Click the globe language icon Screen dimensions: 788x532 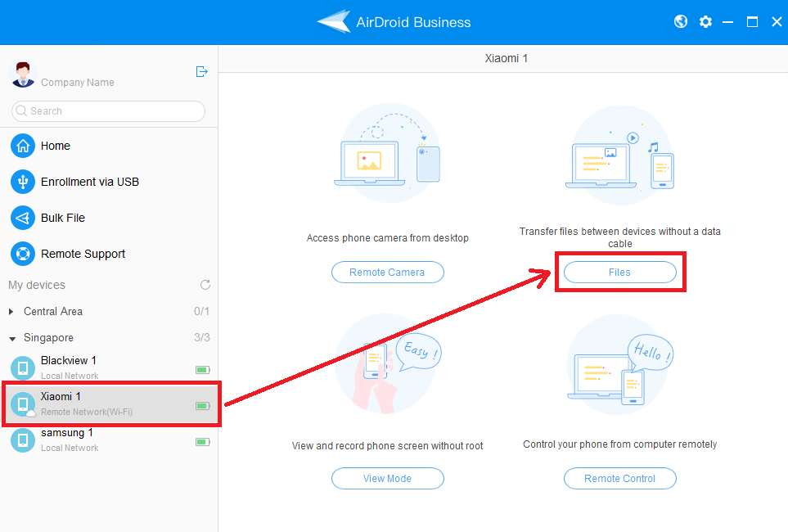click(680, 21)
